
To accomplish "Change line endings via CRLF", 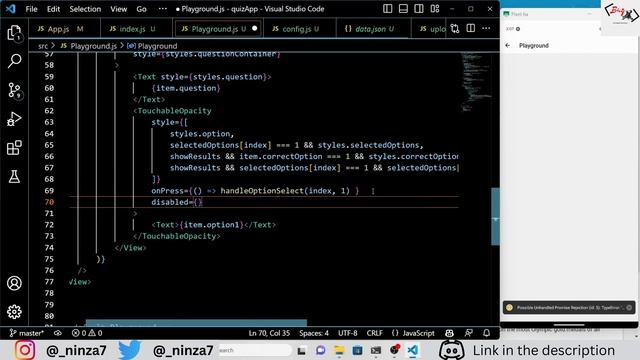I will click(x=374, y=333).
